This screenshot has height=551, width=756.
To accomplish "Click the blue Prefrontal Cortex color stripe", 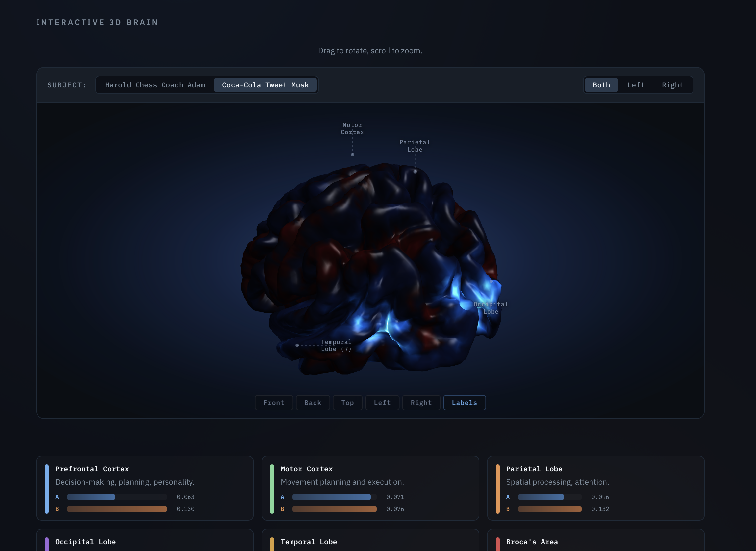I will (47, 489).
